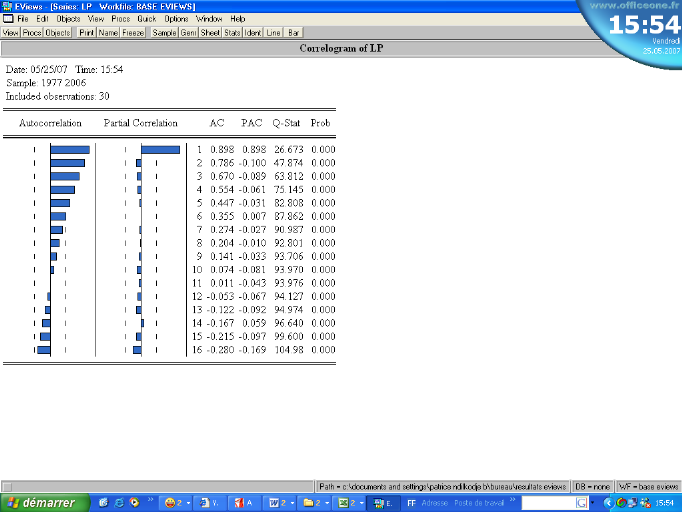Click the FF toolbar label on taskbar
The image size is (682, 512).
click(x=411, y=503)
